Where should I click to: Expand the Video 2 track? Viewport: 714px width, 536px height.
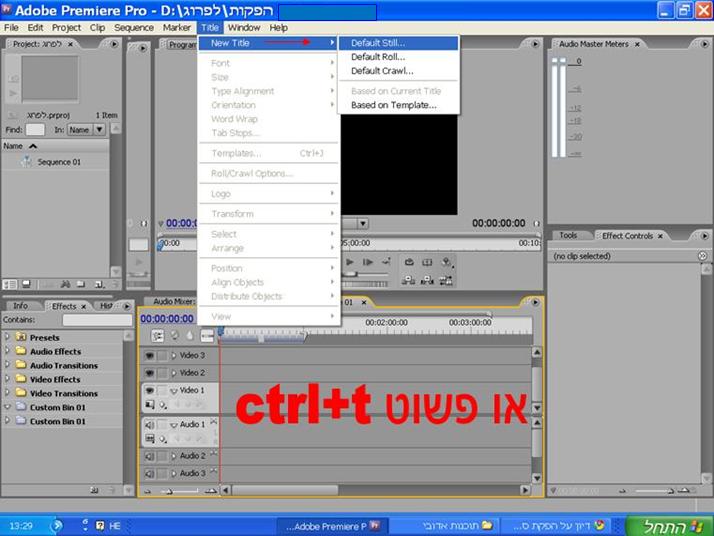click(x=173, y=373)
